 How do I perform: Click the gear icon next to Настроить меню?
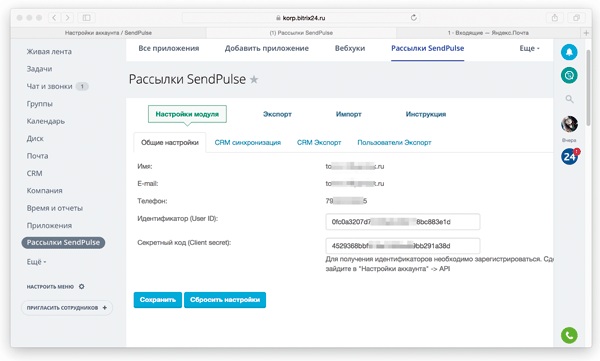(x=82, y=286)
